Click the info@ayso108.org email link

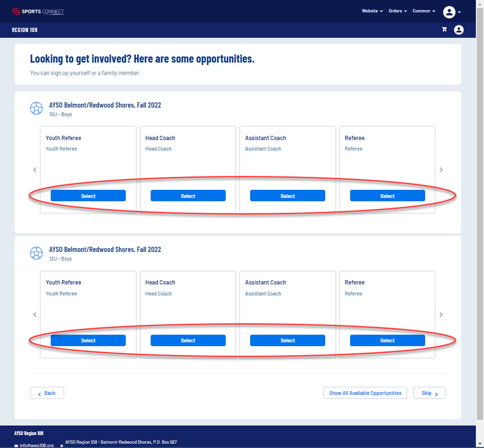point(36,445)
